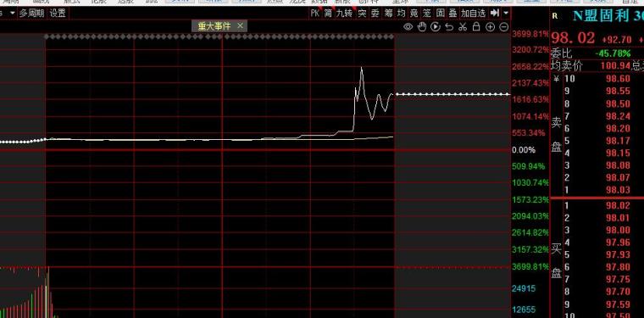Viewport: 644px width, 318px height.
Task: Open the 多周期 menu item
Action: tap(31, 14)
